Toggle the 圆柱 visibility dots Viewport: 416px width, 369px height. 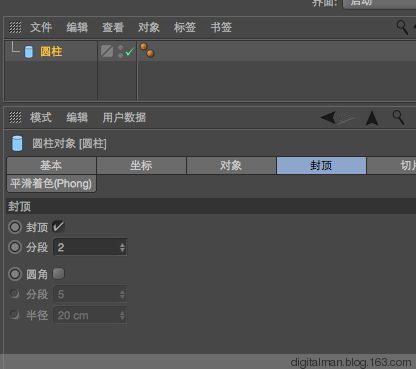(x=120, y=52)
